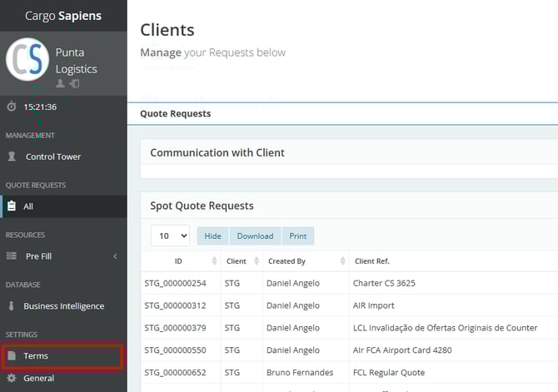Sort table by the Created By column arrows
Viewport: 558px width, 392px height.
click(x=343, y=261)
